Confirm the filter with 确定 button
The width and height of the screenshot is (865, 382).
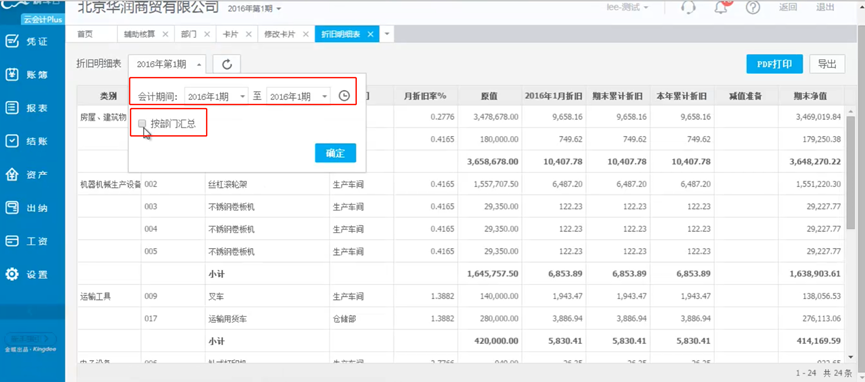[335, 153]
